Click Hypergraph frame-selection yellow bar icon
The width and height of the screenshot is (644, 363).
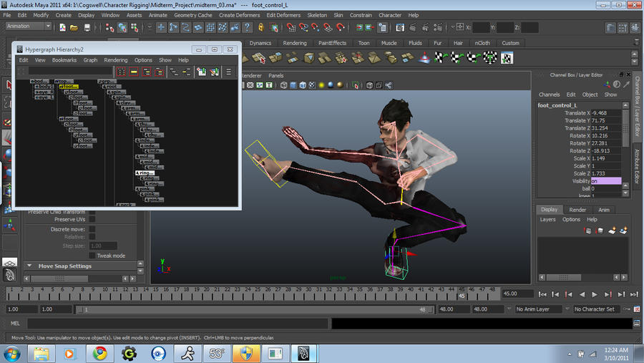(134, 72)
